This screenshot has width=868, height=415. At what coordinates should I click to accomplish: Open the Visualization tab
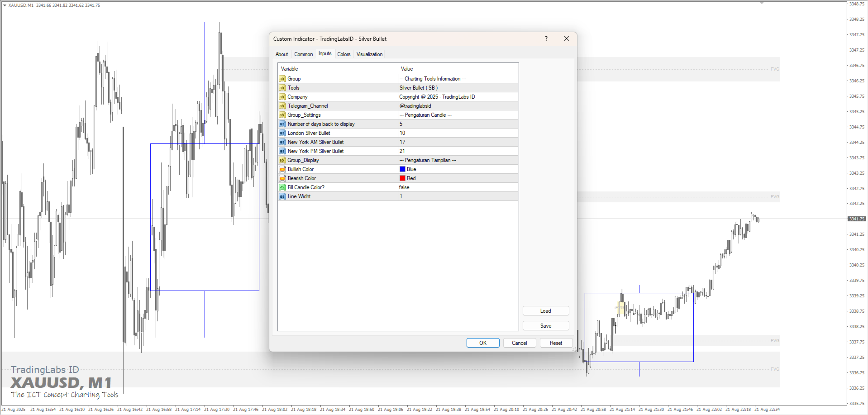[x=369, y=54]
